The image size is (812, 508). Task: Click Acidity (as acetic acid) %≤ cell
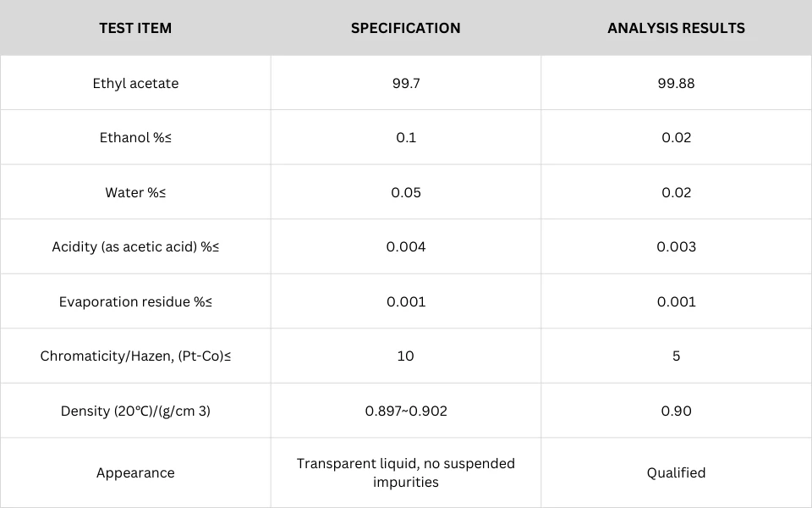(135, 246)
